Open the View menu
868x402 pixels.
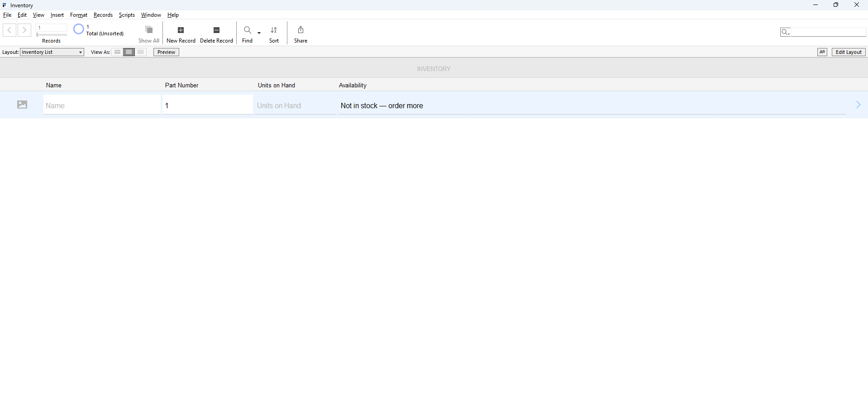tap(38, 15)
